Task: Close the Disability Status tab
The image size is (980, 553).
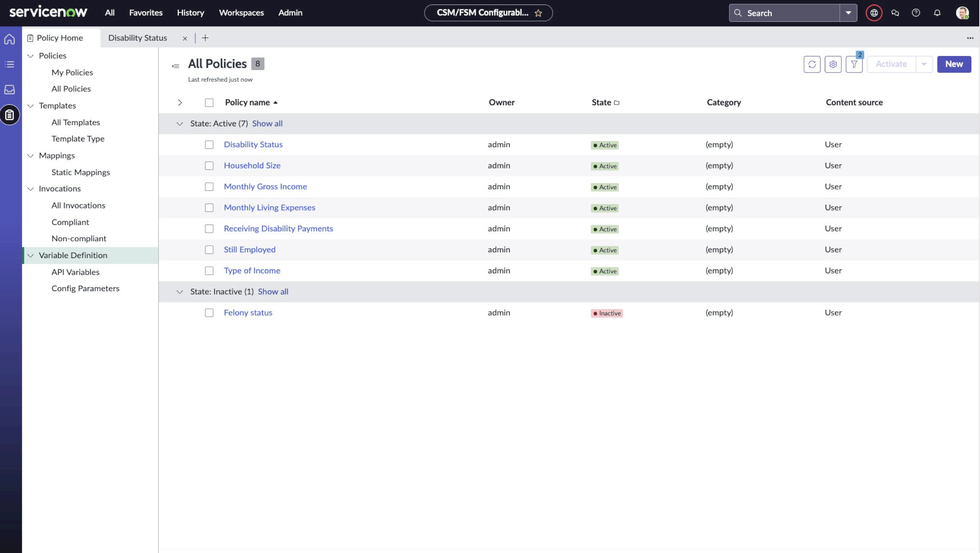Action: (x=185, y=38)
